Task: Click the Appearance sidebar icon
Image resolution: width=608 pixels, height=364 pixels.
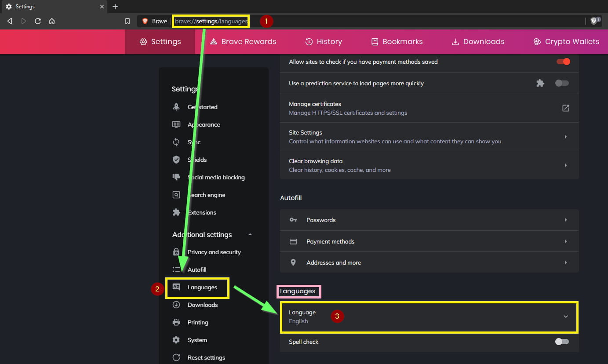Action: point(176,124)
